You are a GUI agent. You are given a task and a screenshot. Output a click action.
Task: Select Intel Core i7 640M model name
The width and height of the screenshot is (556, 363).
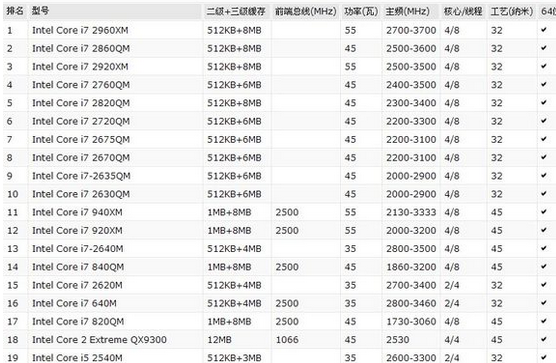[x=74, y=303]
